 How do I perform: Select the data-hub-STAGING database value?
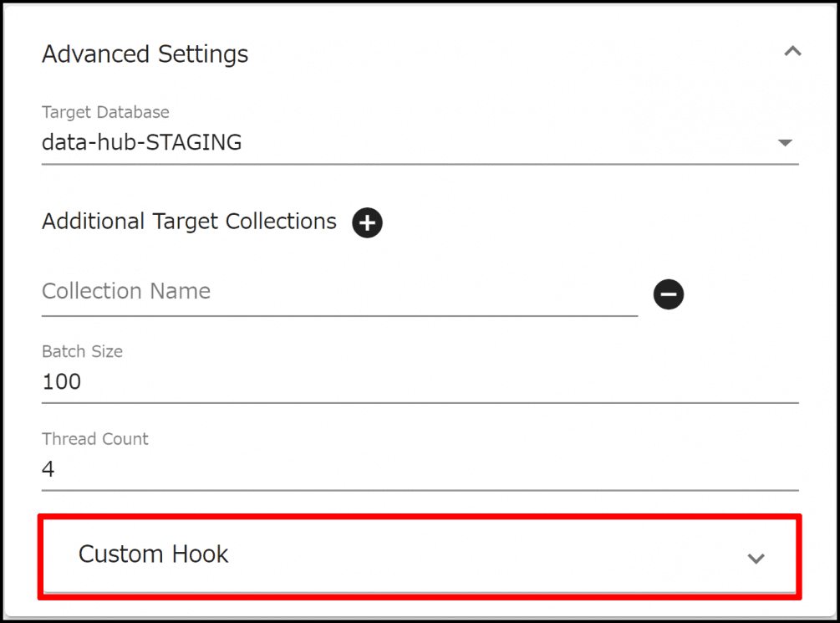[142, 143]
